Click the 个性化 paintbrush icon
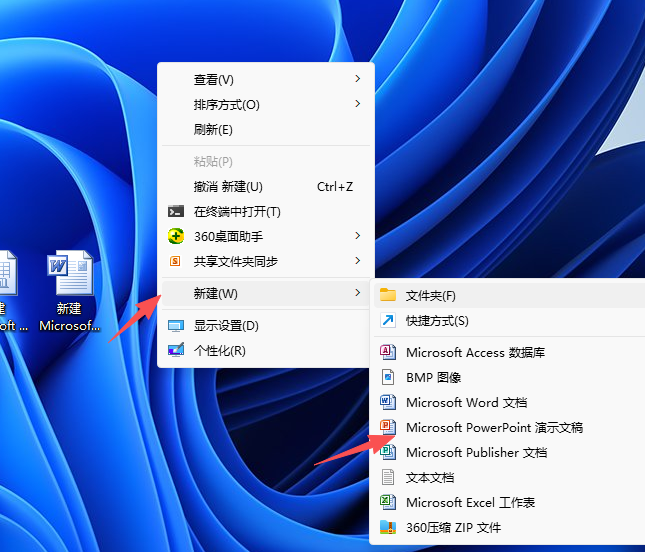Image resolution: width=645 pixels, height=552 pixels. point(176,350)
